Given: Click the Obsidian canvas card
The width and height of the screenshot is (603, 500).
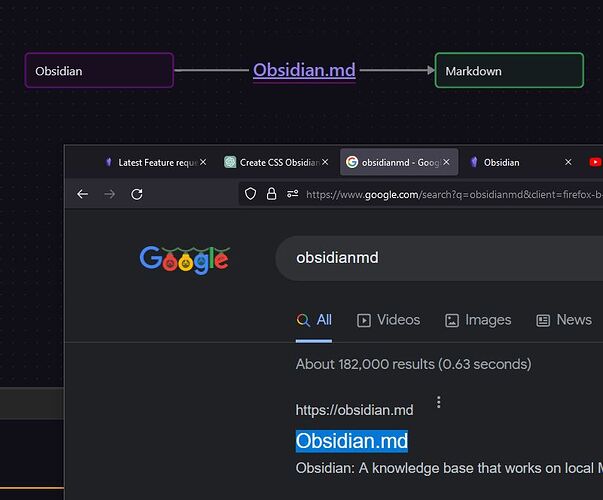Looking at the screenshot, I should pyautogui.click(x=99, y=70).
